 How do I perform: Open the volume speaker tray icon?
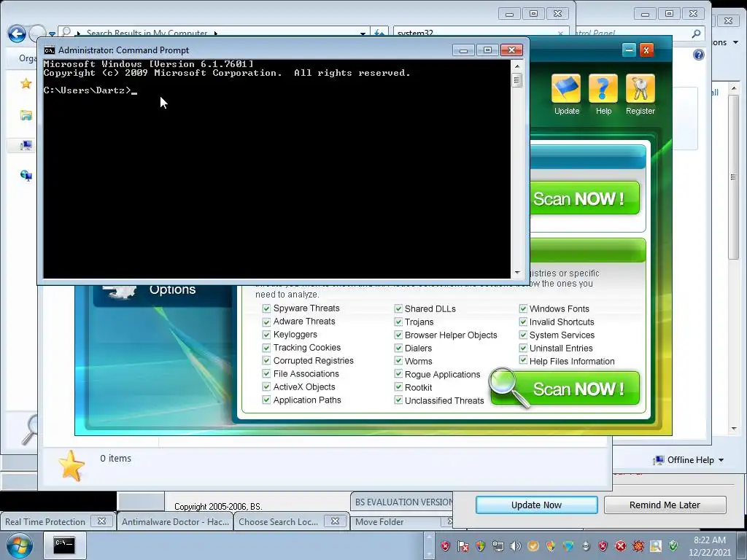tap(515, 545)
